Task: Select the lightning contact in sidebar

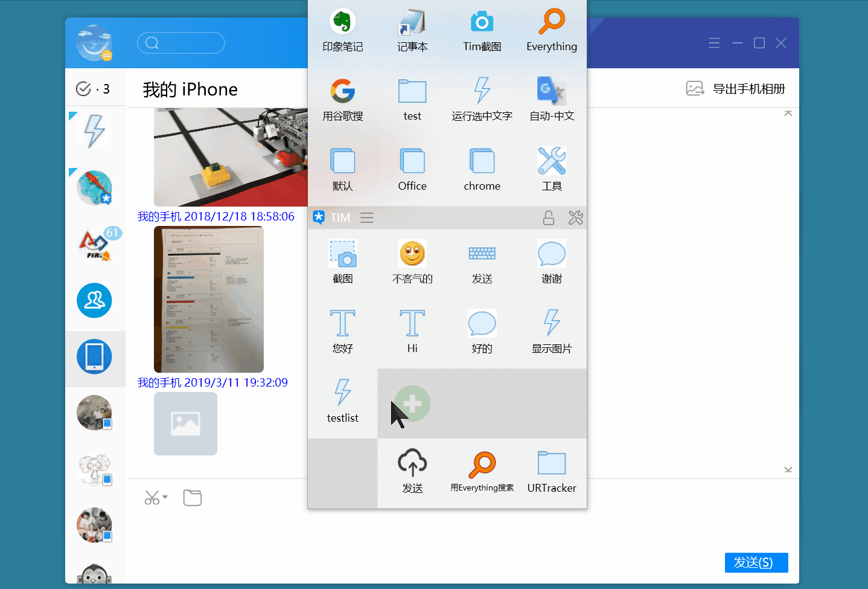Action: click(x=94, y=131)
